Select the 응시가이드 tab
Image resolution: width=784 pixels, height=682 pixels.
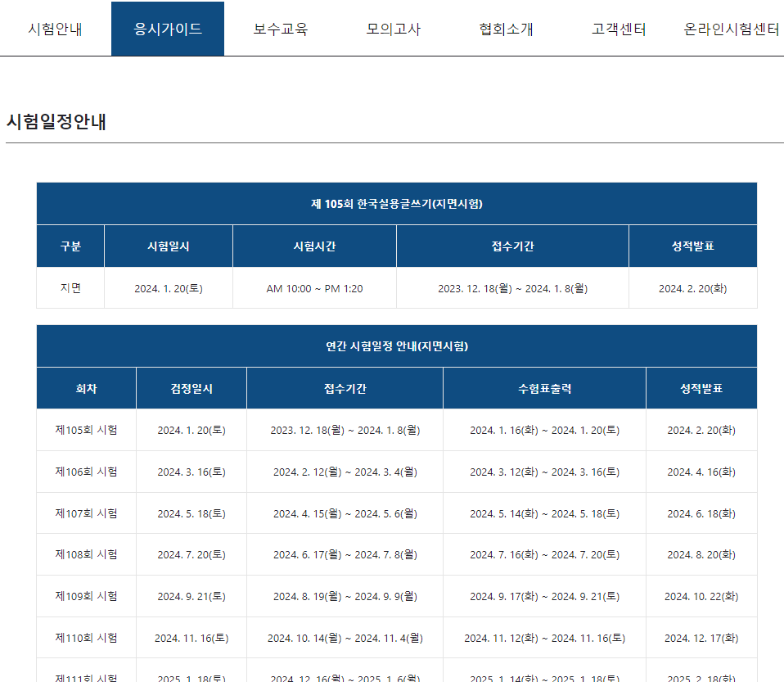click(x=167, y=27)
